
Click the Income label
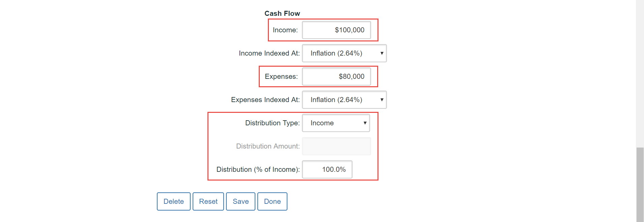285,30
